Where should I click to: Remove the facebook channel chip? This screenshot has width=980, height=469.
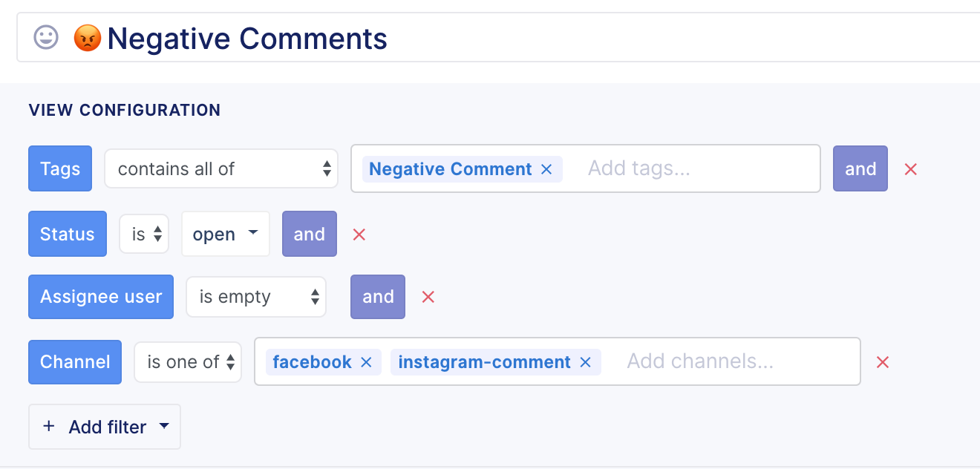pyautogui.click(x=366, y=362)
